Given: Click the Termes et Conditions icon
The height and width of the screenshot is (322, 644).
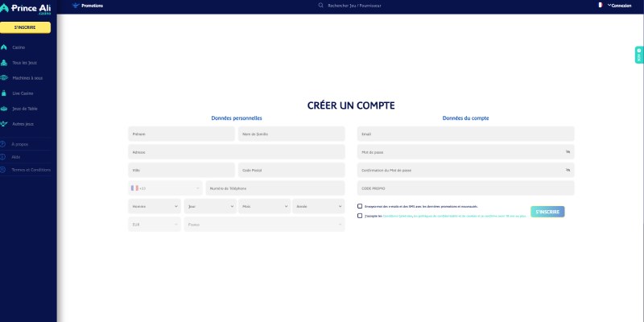Looking at the screenshot, I should 2,170.
